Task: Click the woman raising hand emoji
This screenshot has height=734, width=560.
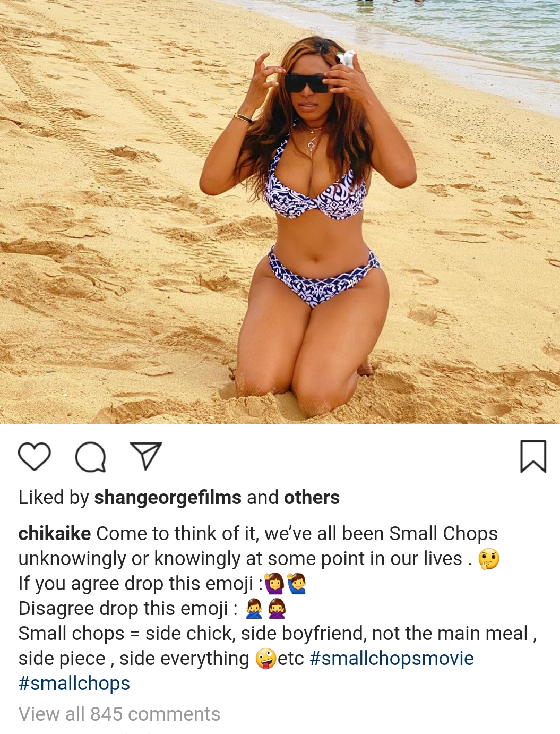Action: [x=274, y=584]
